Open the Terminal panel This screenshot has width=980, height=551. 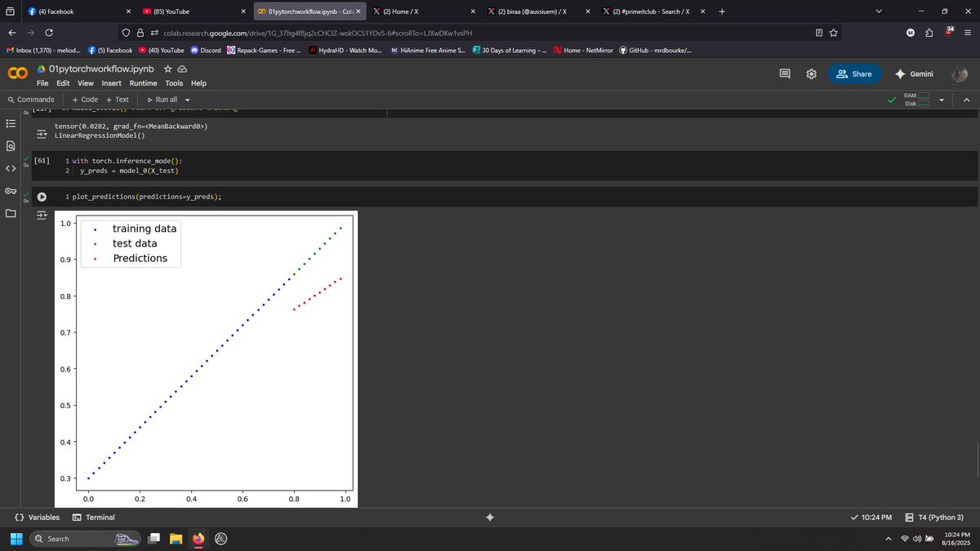pos(93,518)
